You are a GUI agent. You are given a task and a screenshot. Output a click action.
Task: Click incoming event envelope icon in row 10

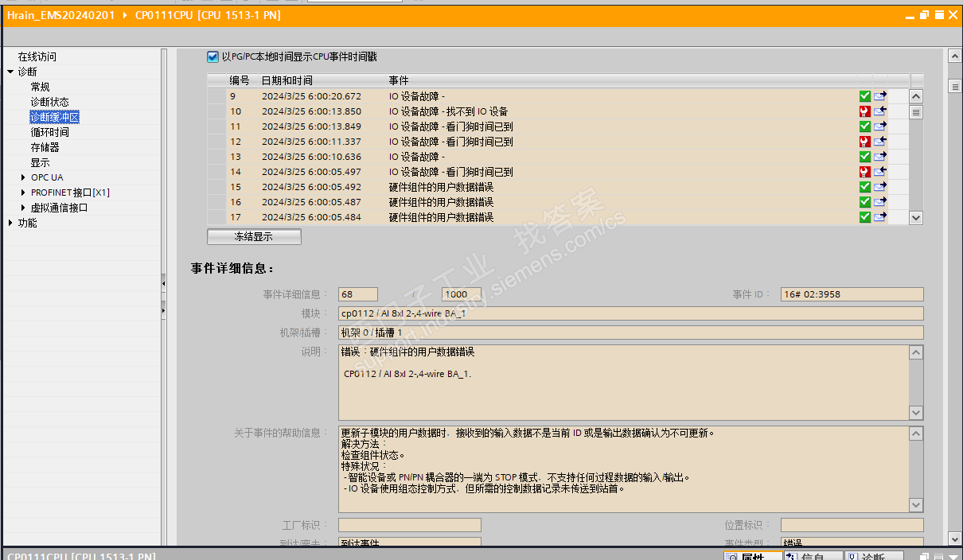point(880,111)
